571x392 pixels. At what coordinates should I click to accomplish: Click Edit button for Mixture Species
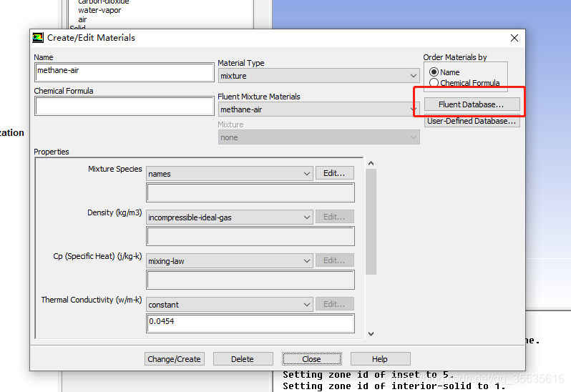pyautogui.click(x=334, y=173)
